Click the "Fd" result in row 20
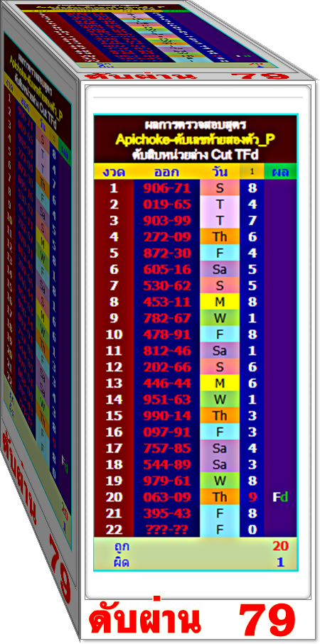 coord(280,497)
